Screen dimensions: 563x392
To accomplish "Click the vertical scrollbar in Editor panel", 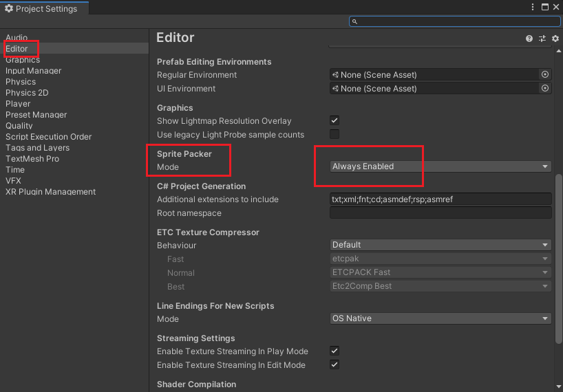I will (x=558, y=258).
